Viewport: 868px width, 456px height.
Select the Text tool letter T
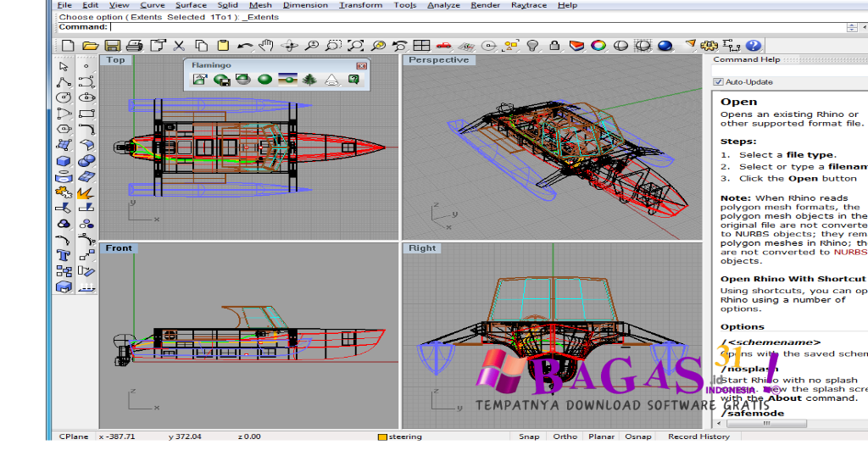click(x=64, y=255)
